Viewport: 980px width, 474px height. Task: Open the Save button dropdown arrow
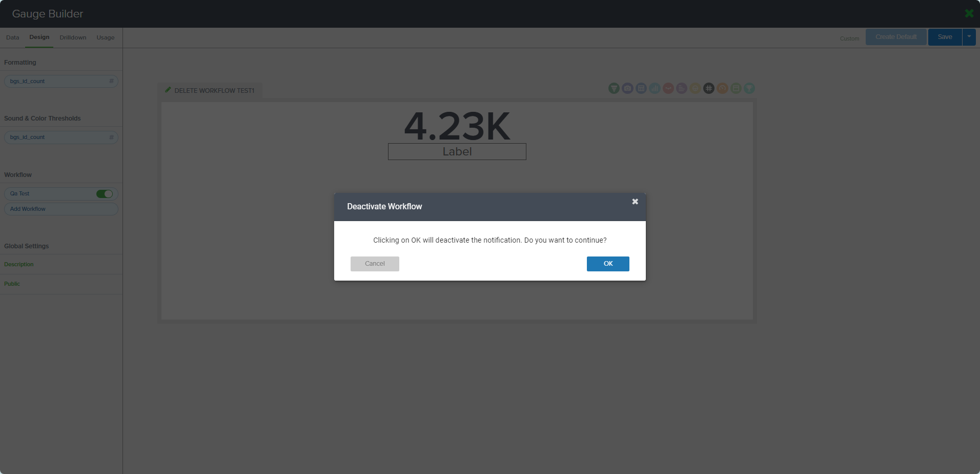pos(969,37)
